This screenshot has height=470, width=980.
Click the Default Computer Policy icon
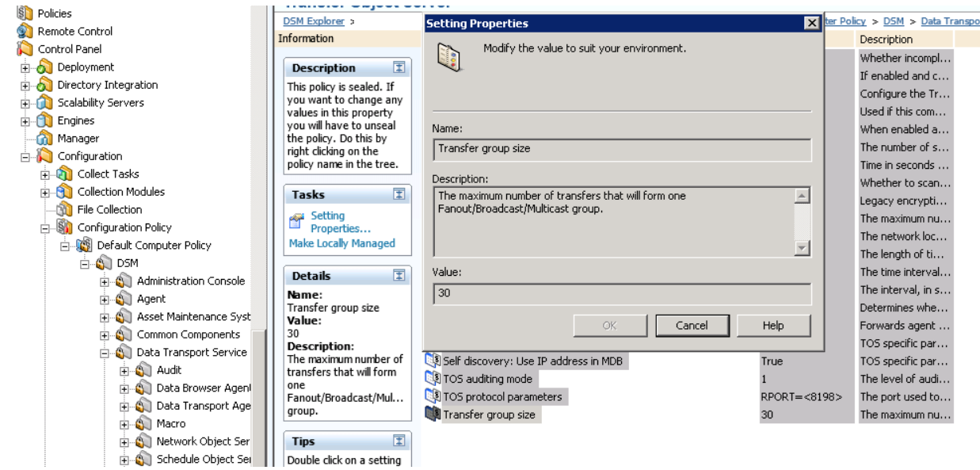pyautogui.click(x=85, y=246)
